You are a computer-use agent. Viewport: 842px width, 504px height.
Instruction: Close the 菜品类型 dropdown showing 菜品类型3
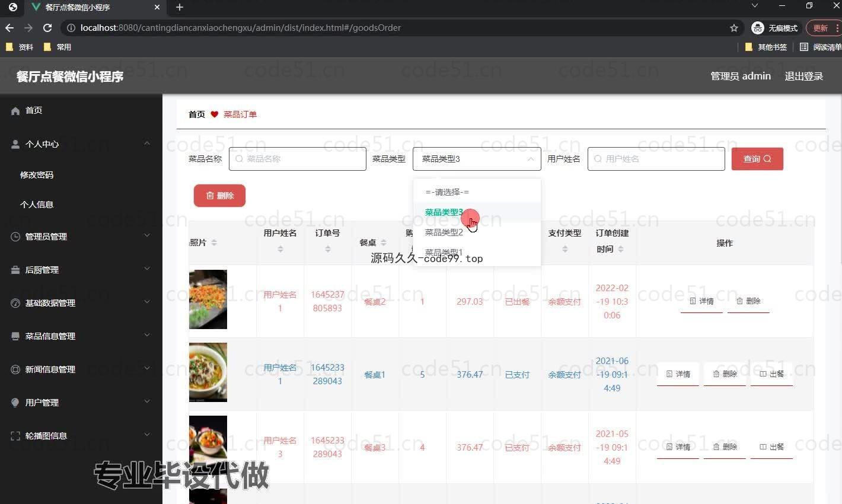[477, 159]
